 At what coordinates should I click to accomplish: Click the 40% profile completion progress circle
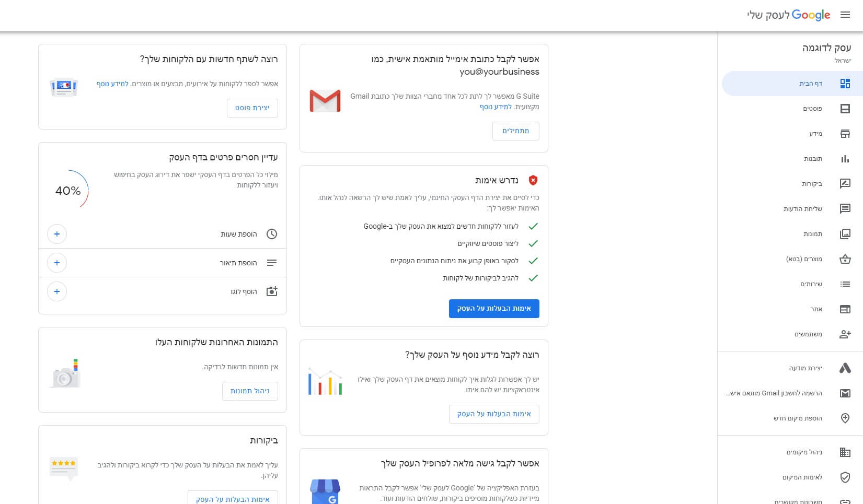tap(69, 191)
